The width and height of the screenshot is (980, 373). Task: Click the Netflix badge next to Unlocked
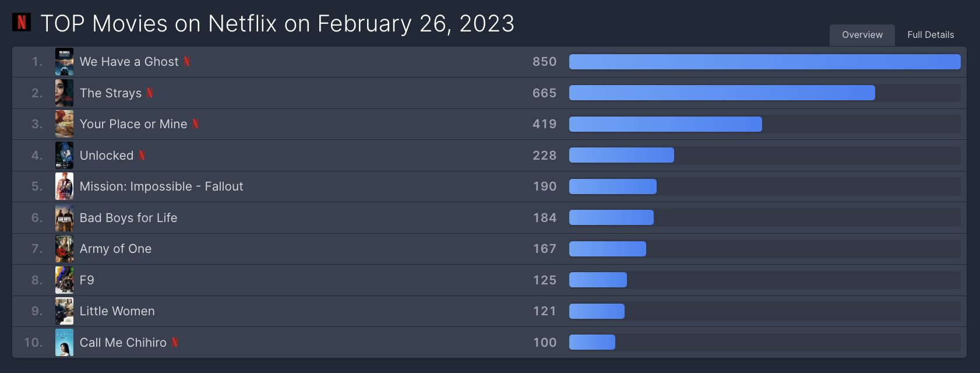[142, 155]
